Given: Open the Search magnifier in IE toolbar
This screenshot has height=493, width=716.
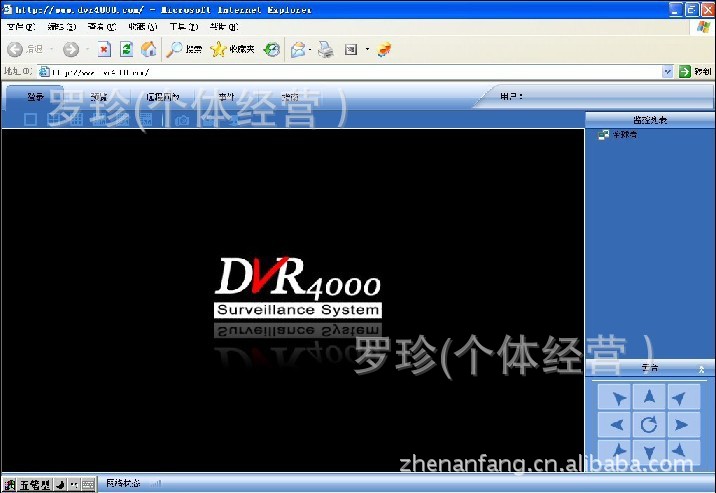Looking at the screenshot, I should [x=184, y=49].
